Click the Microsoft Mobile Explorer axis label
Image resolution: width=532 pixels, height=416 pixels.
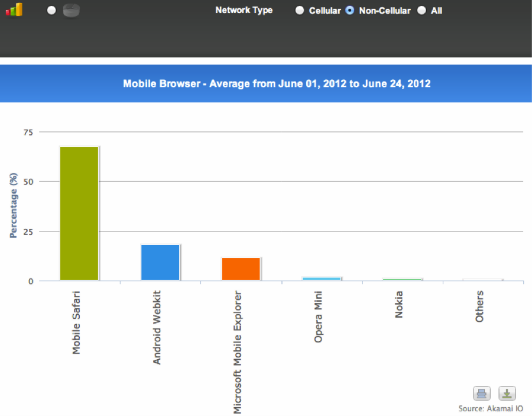pos(238,352)
